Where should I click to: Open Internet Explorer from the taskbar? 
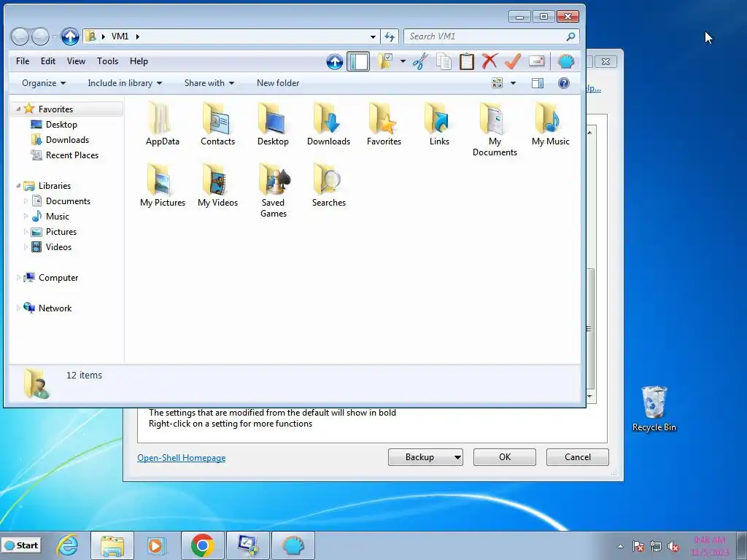click(x=67, y=545)
